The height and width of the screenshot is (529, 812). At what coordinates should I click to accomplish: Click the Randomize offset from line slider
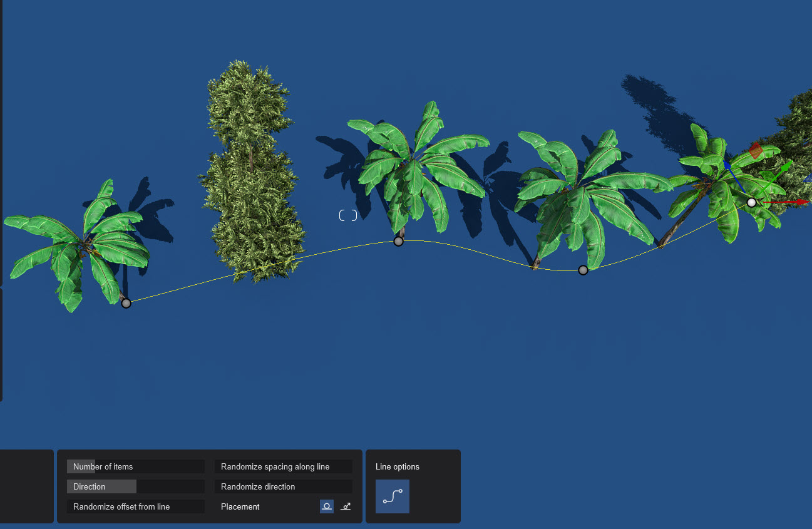tap(135, 506)
